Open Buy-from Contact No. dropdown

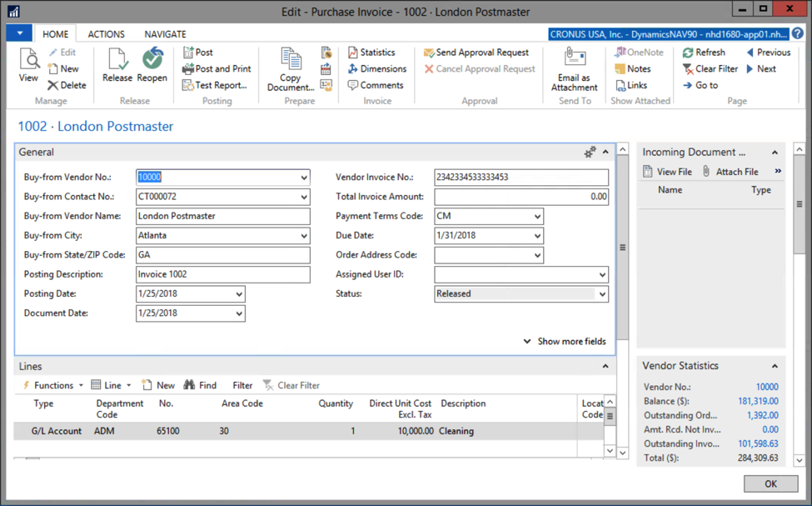[304, 197]
